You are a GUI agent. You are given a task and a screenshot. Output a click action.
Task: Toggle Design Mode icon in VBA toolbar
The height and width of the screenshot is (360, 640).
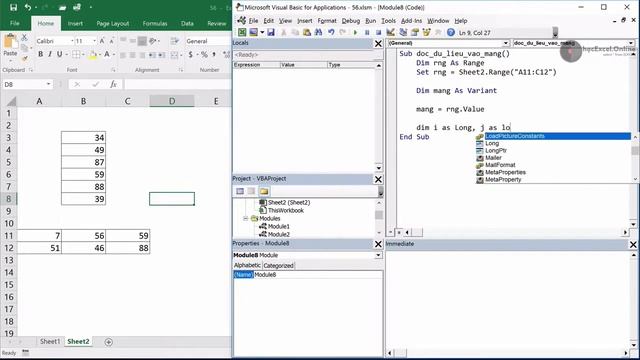tap(391, 32)
